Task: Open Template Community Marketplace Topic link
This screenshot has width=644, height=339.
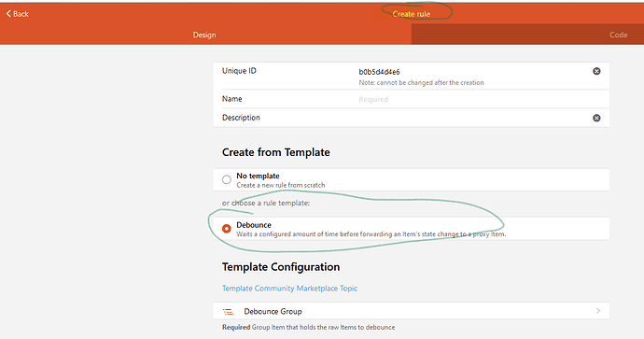Action: click(x=289, y=289)
